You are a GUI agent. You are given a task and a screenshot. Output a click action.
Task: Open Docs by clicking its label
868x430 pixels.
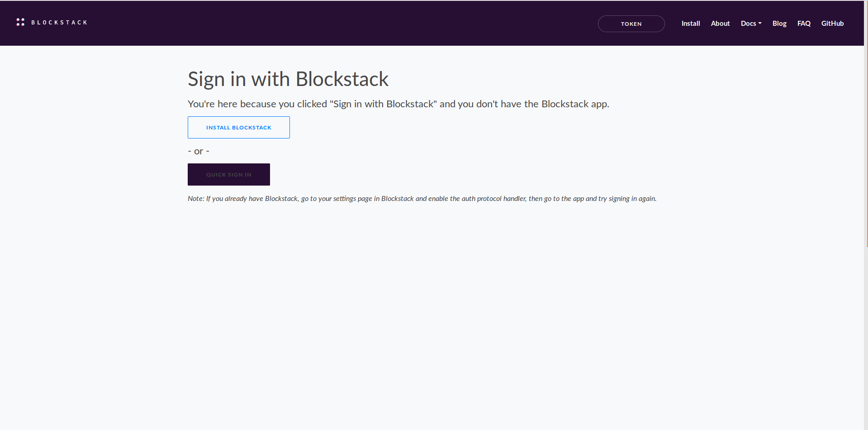748,23
